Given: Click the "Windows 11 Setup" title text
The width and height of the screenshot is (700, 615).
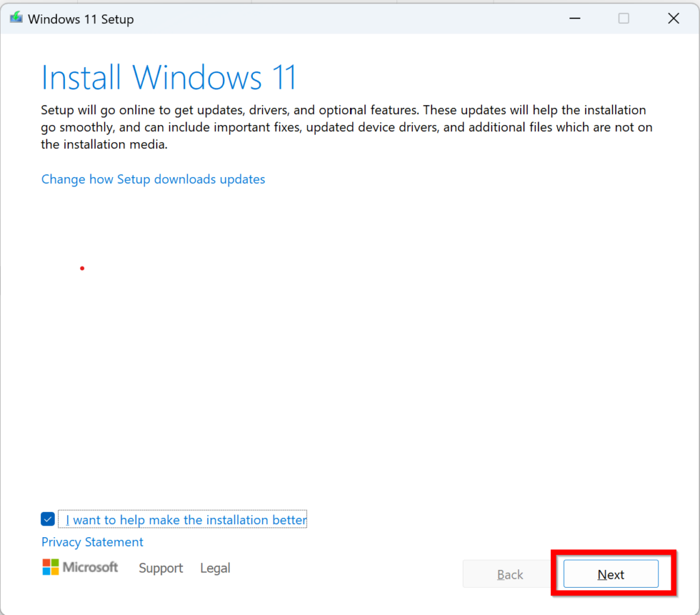Looking at the screenshot, I should coord(81,19).
